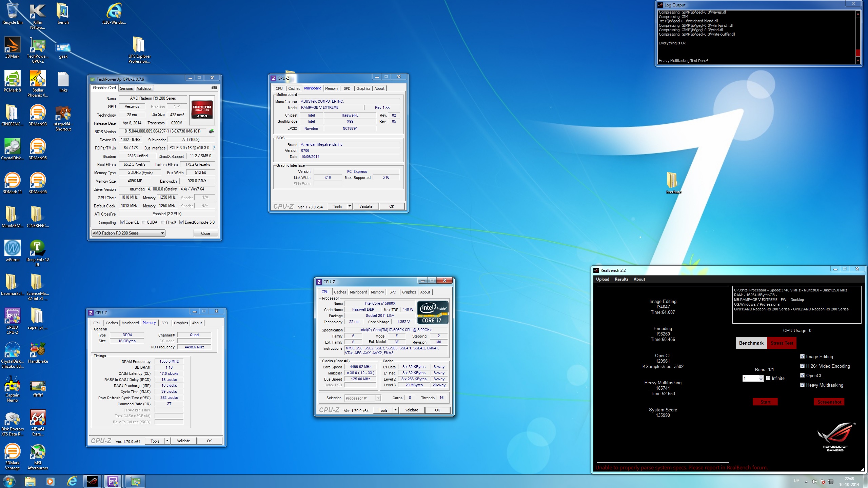Toggle the DirectCompute 5.0 checkbox in GPU-Z
The image size is (868, 488).
click(x=182, y=222)
